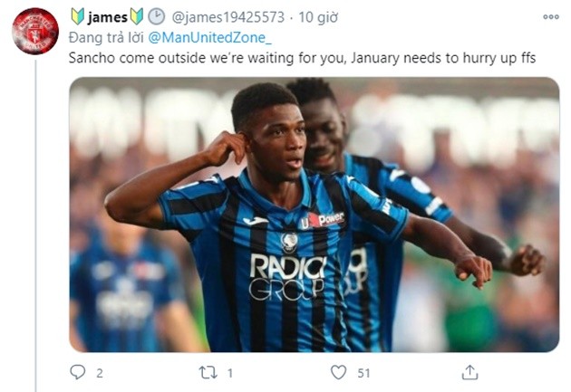
Task: Click the james display name
Action: tap(108, 17)
